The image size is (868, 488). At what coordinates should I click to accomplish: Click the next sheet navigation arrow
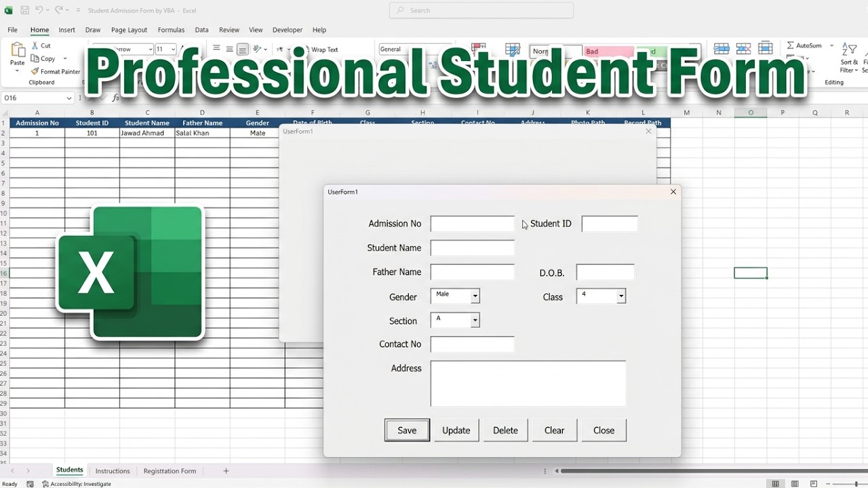pyautogui.click(x=28, y=470)
